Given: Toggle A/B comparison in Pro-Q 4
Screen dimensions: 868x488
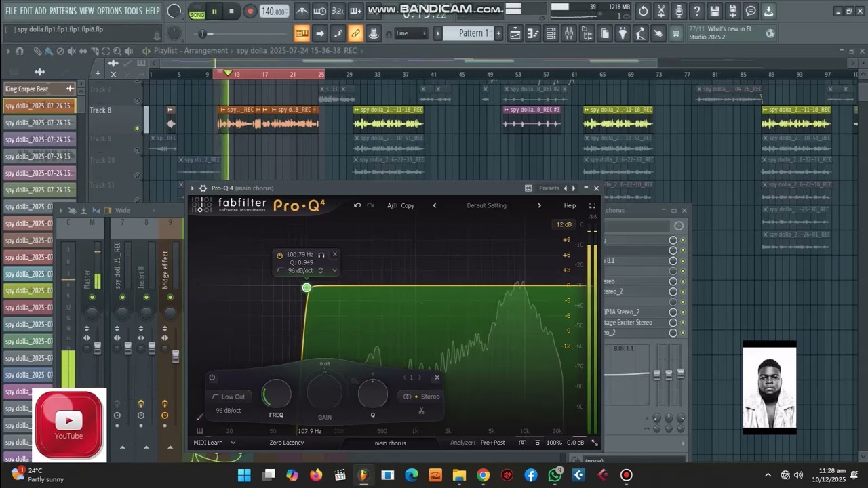Looking at the screenshot, I should pos(391,205).
